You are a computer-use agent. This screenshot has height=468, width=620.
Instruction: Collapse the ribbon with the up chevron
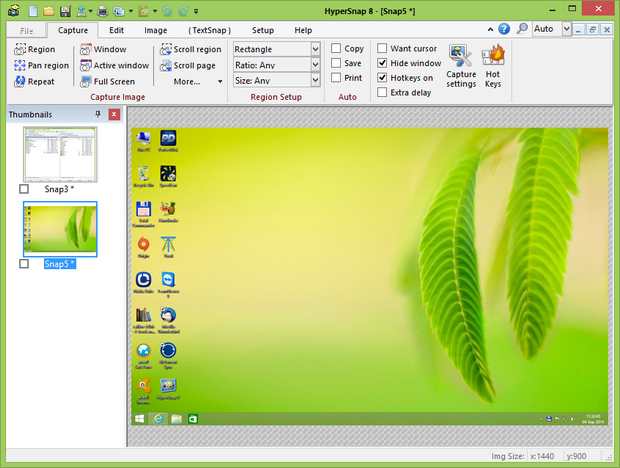[x=490, y=29]
